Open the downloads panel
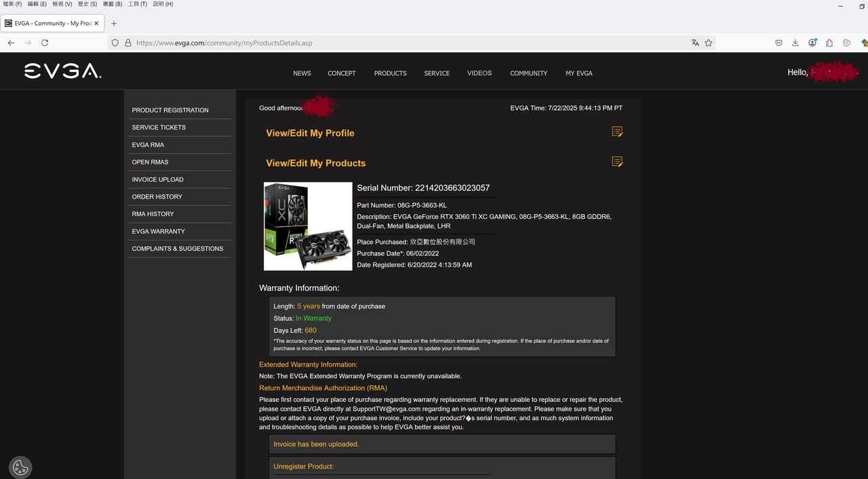This screenshot has width=868, height=479. 795,43
